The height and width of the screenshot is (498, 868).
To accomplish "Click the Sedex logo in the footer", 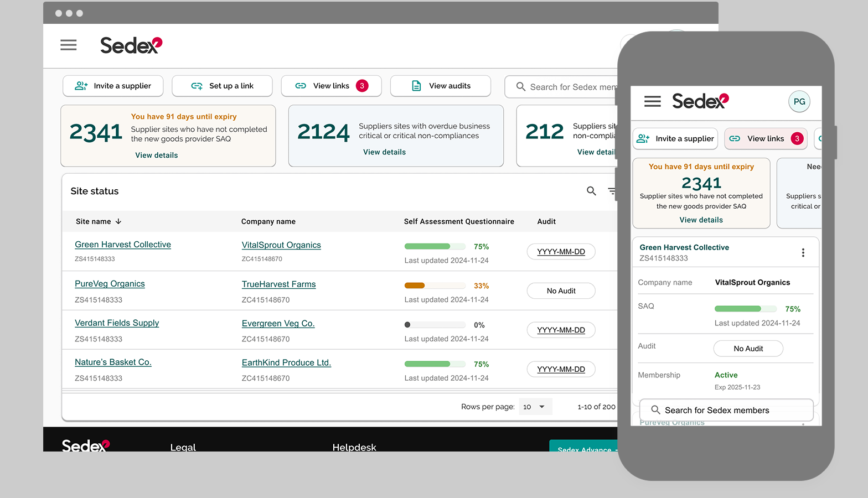I will 86,445.
